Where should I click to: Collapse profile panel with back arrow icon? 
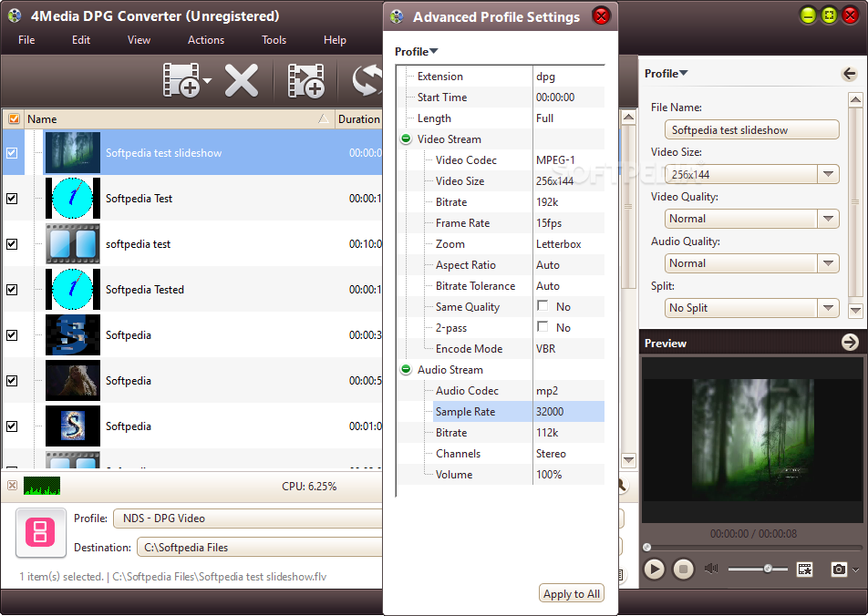coord(849,74)
